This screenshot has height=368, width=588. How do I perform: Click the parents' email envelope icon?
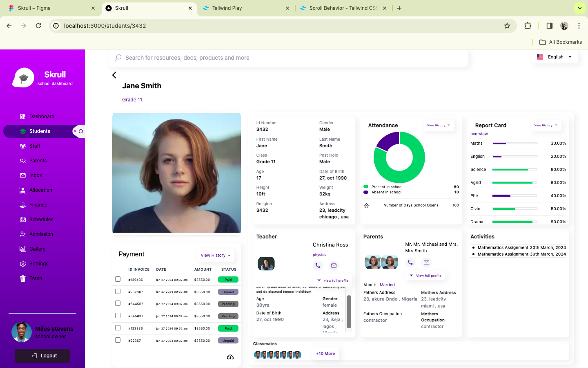(x=426, y=262)
